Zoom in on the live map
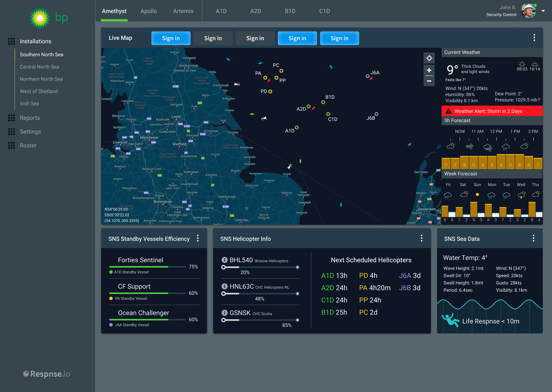 click(x=429, y=70)
